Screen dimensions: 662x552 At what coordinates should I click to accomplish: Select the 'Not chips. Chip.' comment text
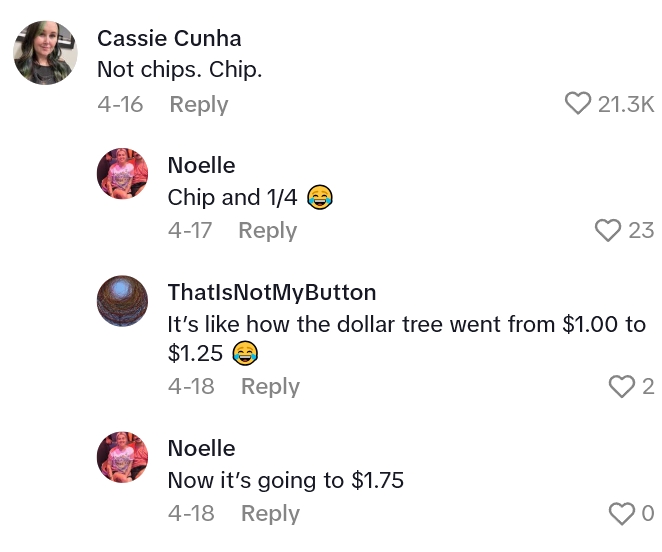click(179, 71)
